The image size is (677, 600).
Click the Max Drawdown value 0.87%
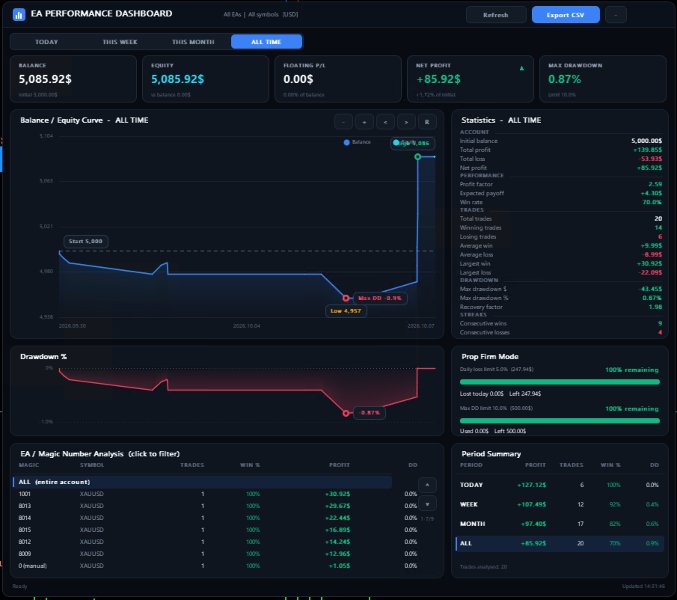[564, 79]
